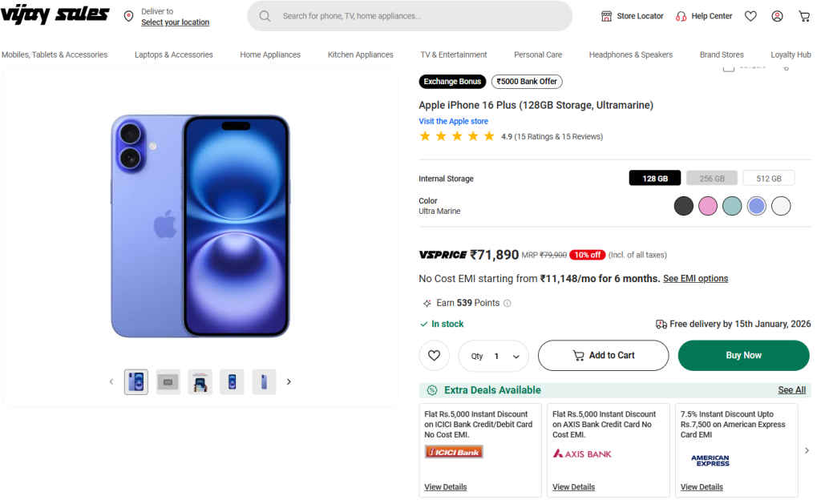Expand See All extra deals

click(791, 390)
